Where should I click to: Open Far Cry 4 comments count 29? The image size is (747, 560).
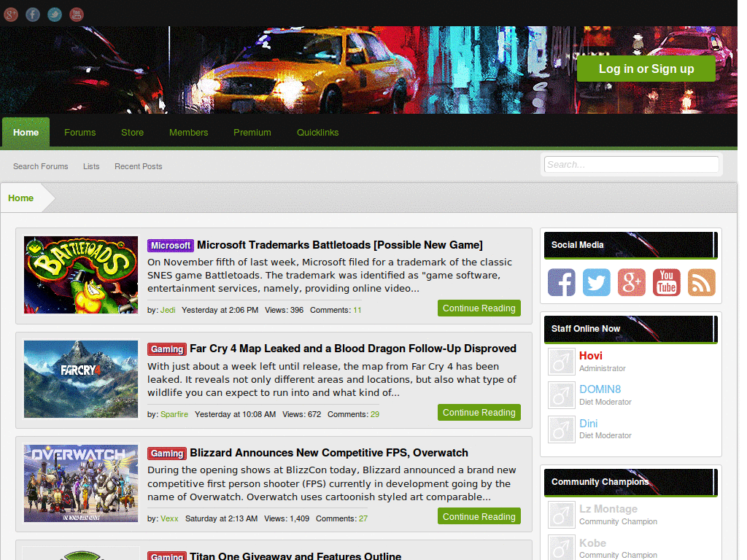pyautogui.click(x=375, y=414)
